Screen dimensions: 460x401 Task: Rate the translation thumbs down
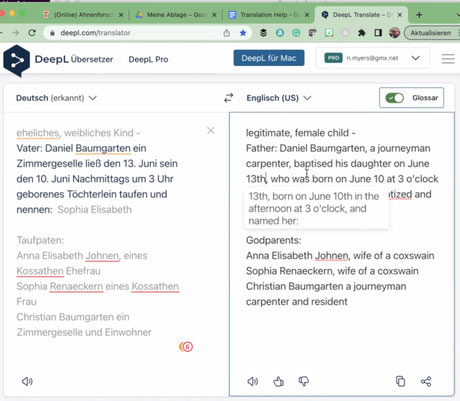click(x=304, y=381)
